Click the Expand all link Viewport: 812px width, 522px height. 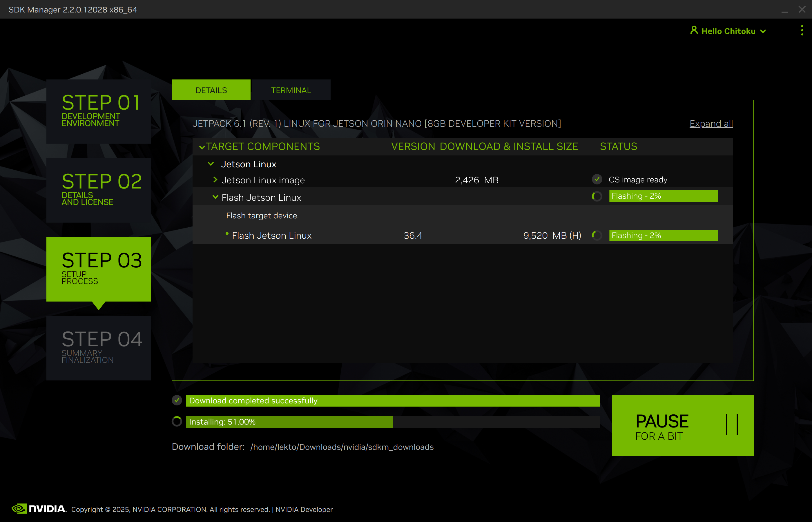[x=711, y=123]
